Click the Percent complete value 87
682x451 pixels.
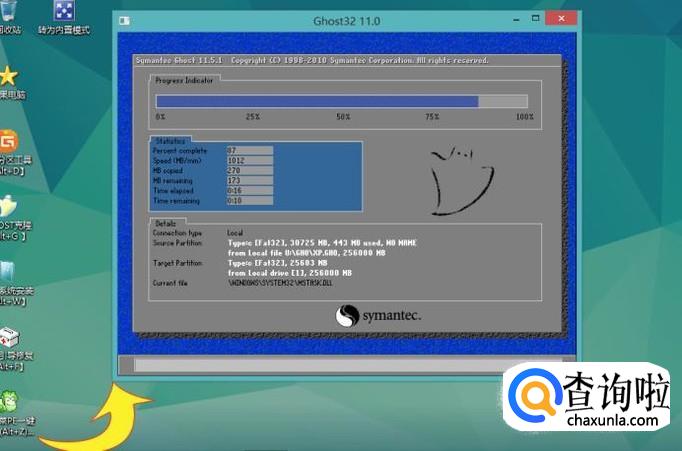click(250, 150)
